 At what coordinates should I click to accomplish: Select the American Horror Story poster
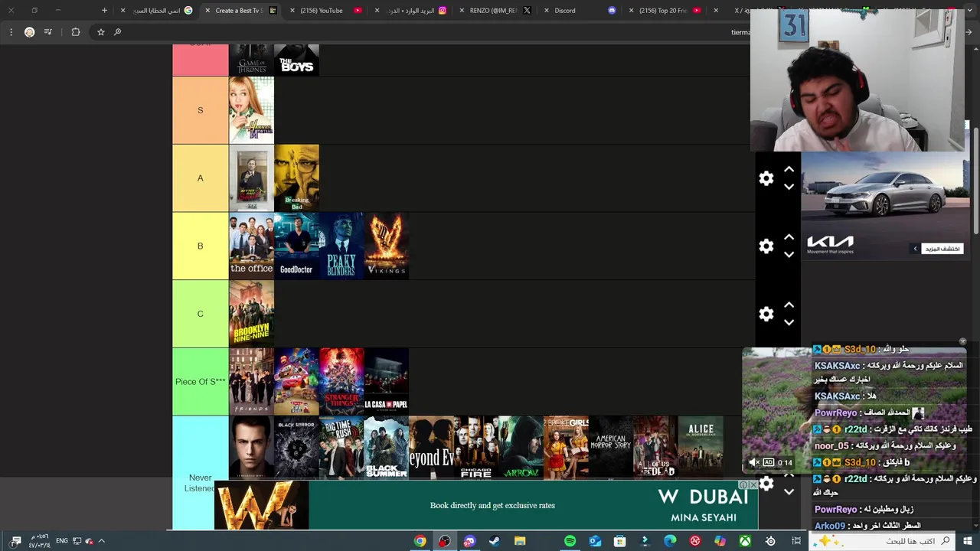coord(611,448)
